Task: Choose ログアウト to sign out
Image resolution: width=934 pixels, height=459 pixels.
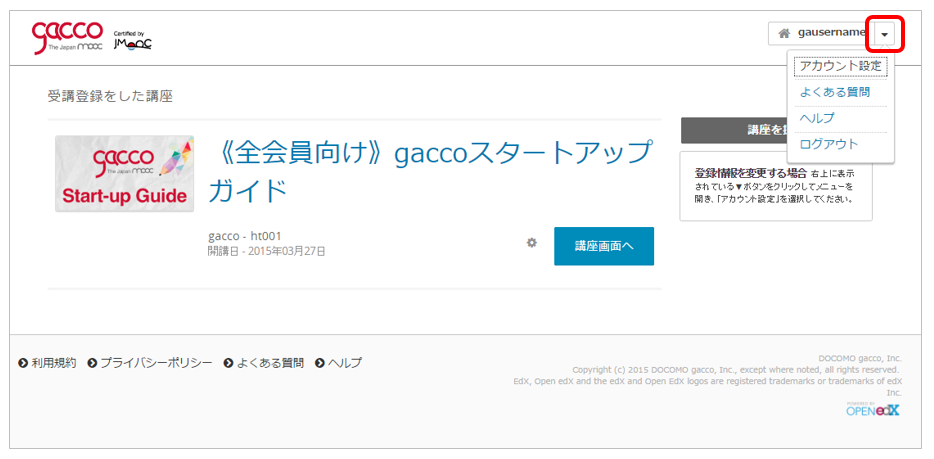Action: pyautogui.click(x=829, y=144)
